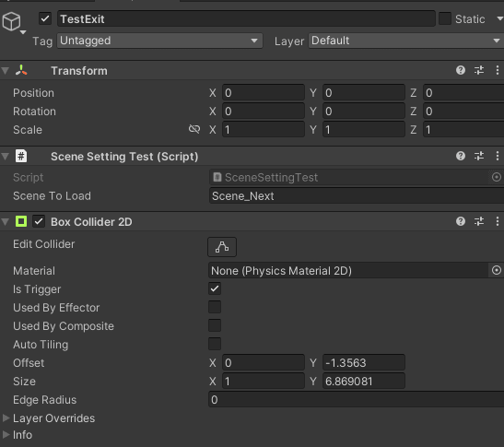Click the Scale Y field
This screenshot has width=504, height=447.
(x=364, y=130)
